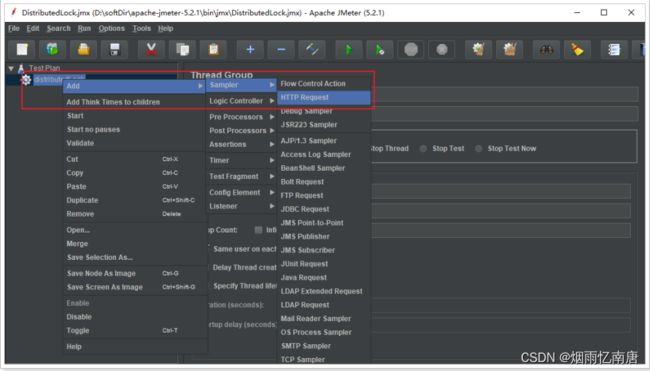Click the Shutdown test icon
Viewport: 650px width, 371px height.
coord(442,50)
